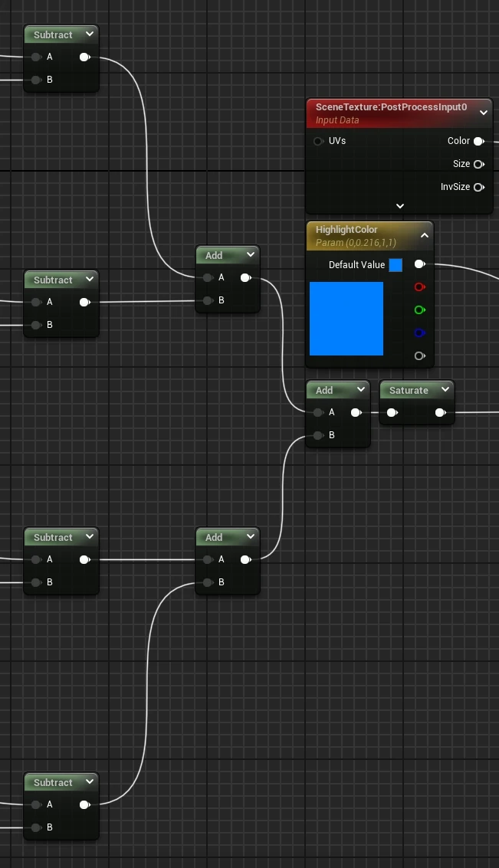Screen dimensions: 499x868
Task: Expand hidden pins at bottom of SceneTexture node
Action: (399, 206)
